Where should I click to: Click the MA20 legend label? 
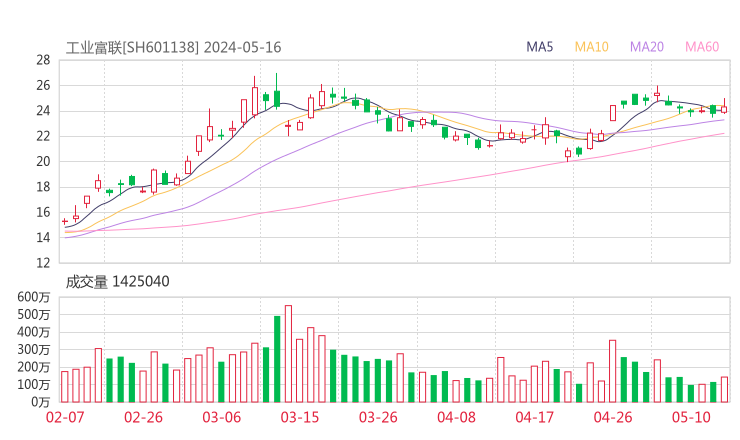(647, 47)
